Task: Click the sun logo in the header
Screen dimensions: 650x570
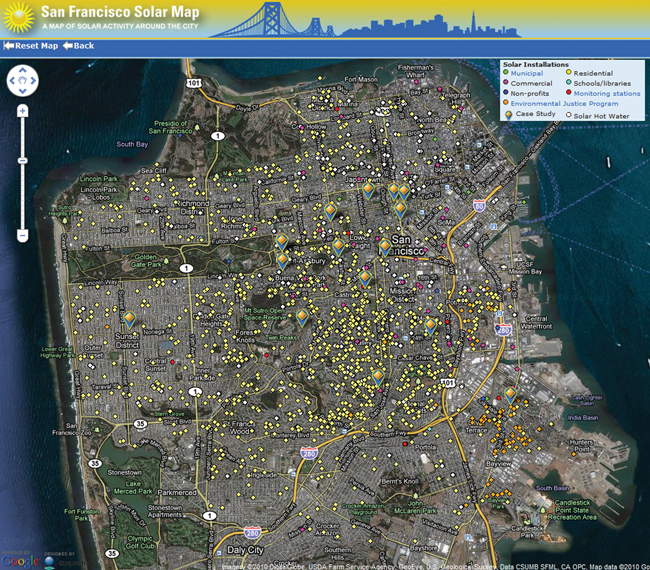Action: [18, 18]
